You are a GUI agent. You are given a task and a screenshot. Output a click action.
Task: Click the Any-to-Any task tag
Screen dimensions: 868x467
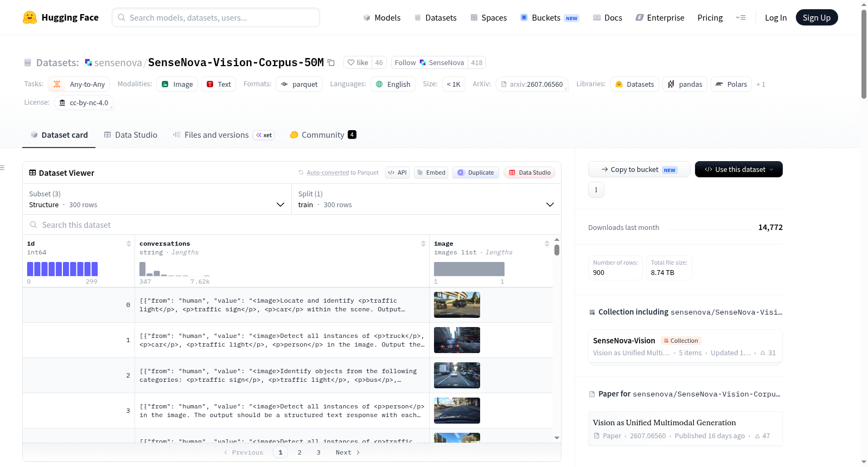click(x=79, y=84)
